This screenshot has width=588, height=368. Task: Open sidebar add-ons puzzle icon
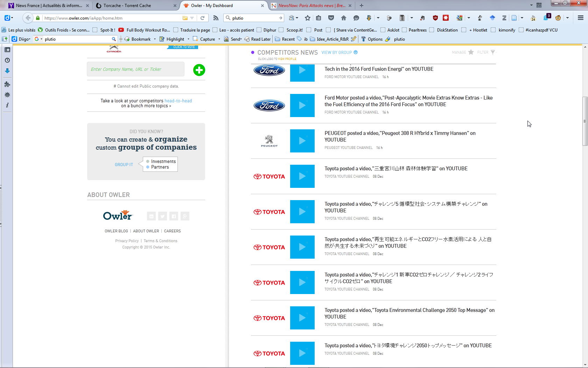7,84
